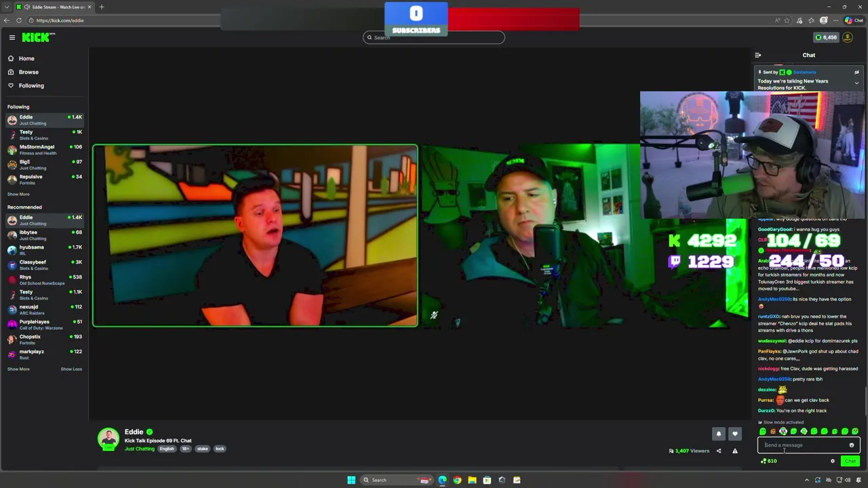Open chat settings gear
This screenshot has width=868, height=488.
coord(833,461)
